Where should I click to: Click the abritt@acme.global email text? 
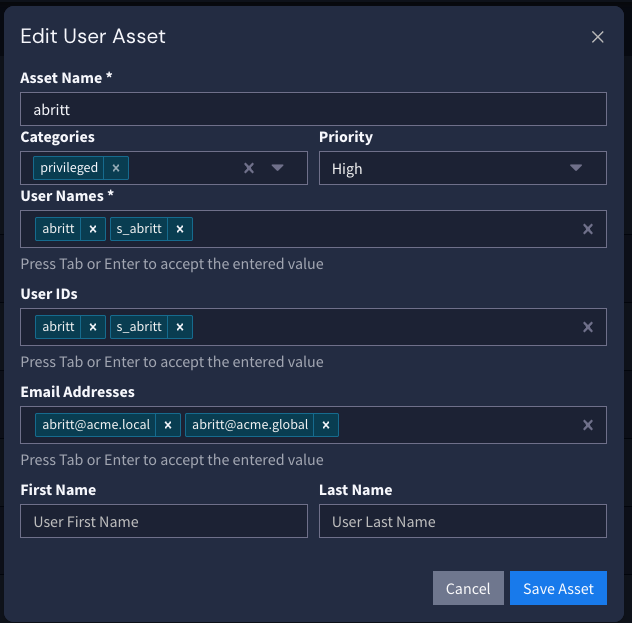pyautogui.click(x=250, y=425)
